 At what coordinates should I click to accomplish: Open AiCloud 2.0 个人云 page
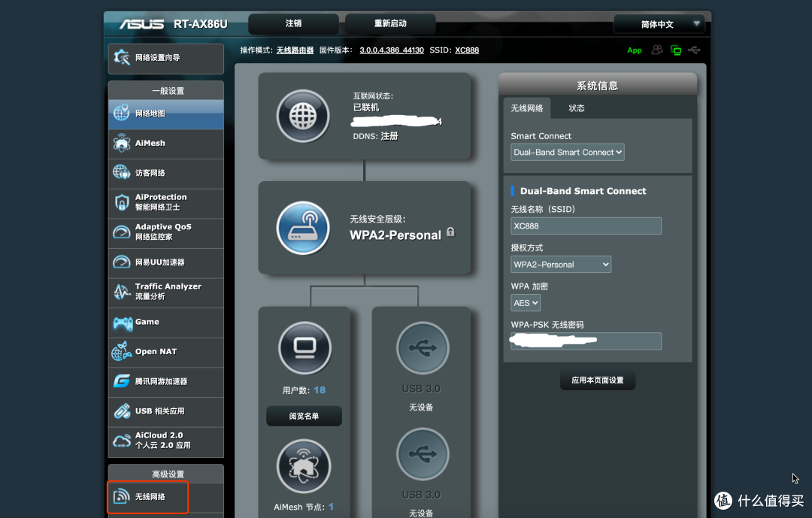(165, 441)
